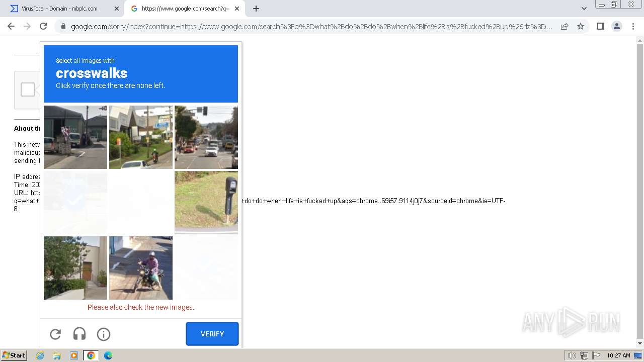The width and height of the screenshot is (644, 362).
Task: Switch to Chrome in taskbar
Action: click(91, 355)
